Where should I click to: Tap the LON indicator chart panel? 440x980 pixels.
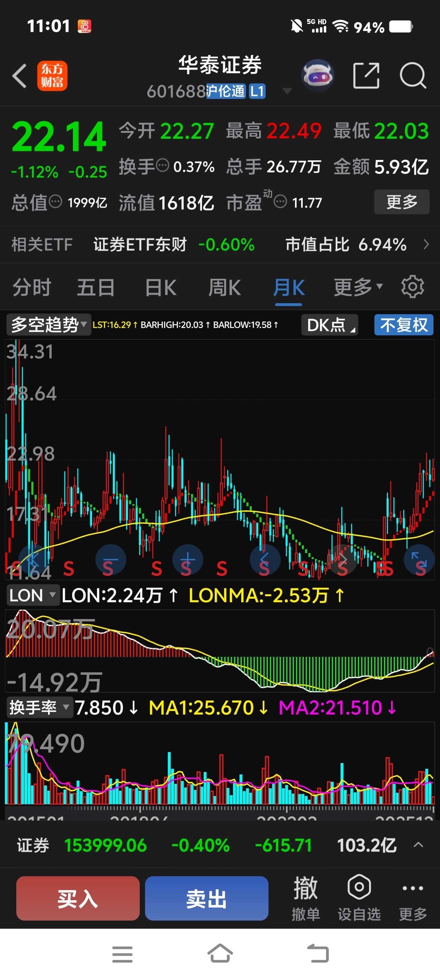click(x=220, y=651)
